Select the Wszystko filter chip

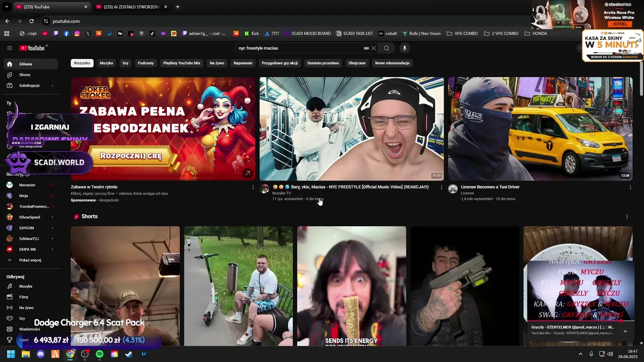coord(82,63)
